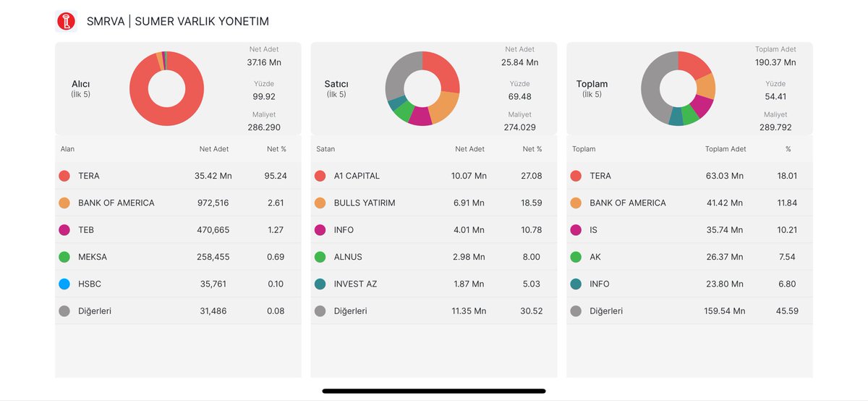
Task: Click Alıcı Net Adet 37.16 Mn
Action: click(x=264, y=62)
